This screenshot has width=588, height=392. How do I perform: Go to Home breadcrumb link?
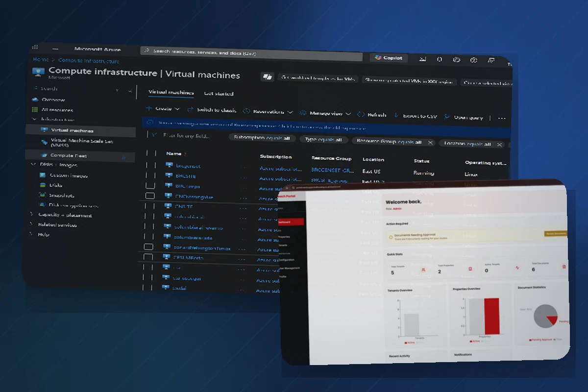40,59
